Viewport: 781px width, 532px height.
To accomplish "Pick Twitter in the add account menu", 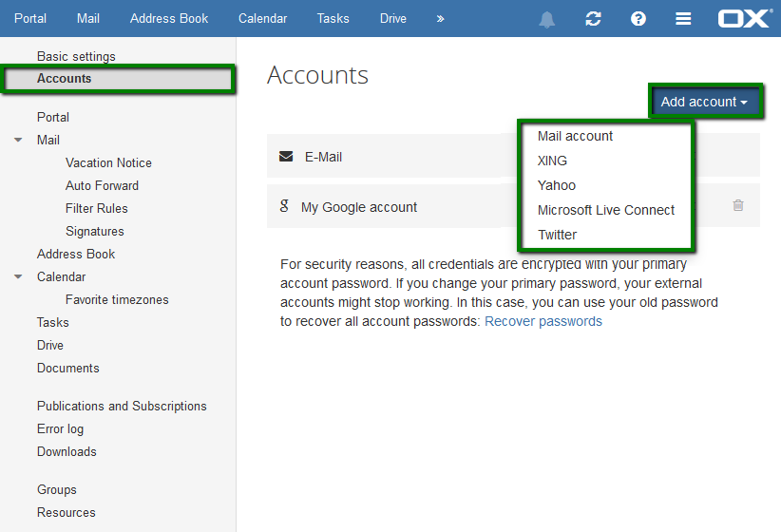I will click(557, 235).
